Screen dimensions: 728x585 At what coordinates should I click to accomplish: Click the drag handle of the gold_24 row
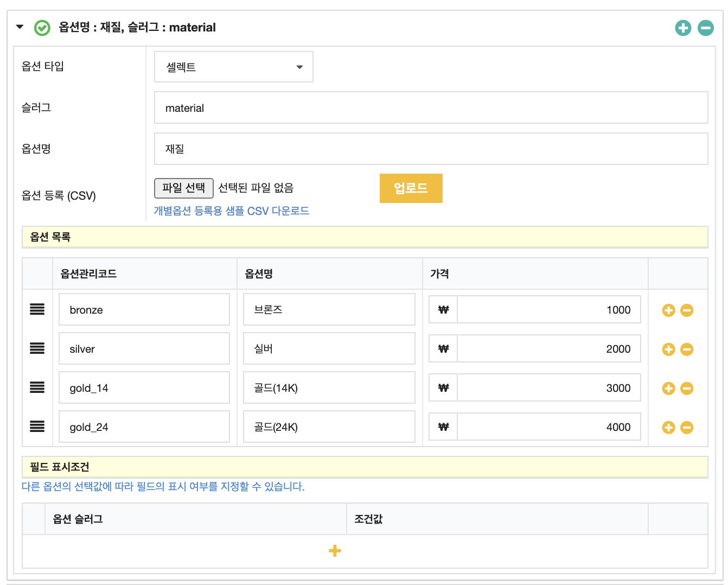coord(37,427)
